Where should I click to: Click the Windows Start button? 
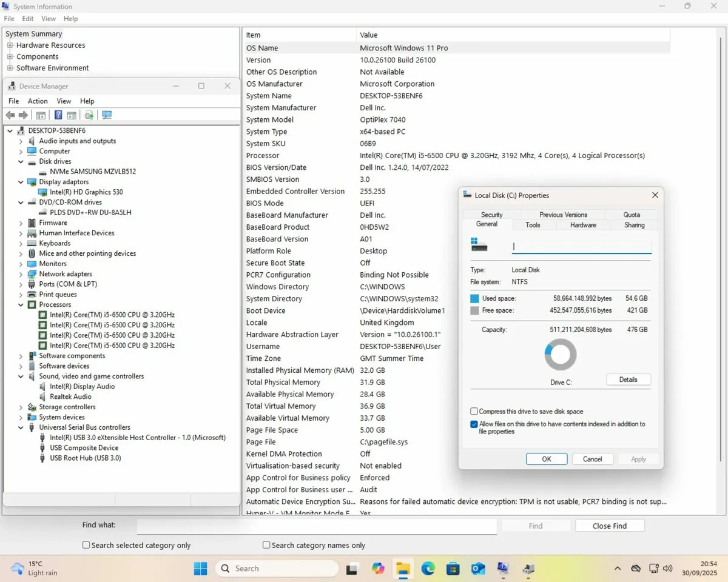200,569
